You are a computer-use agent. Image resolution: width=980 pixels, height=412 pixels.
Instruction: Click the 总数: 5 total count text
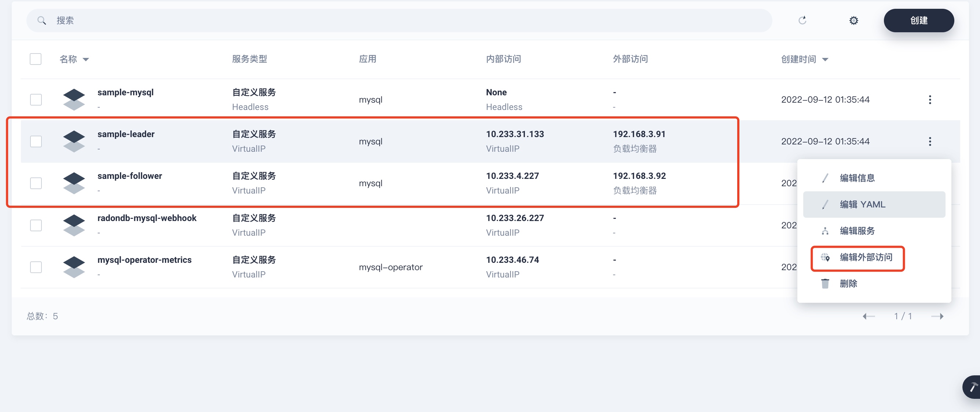(x=42, y=316)
